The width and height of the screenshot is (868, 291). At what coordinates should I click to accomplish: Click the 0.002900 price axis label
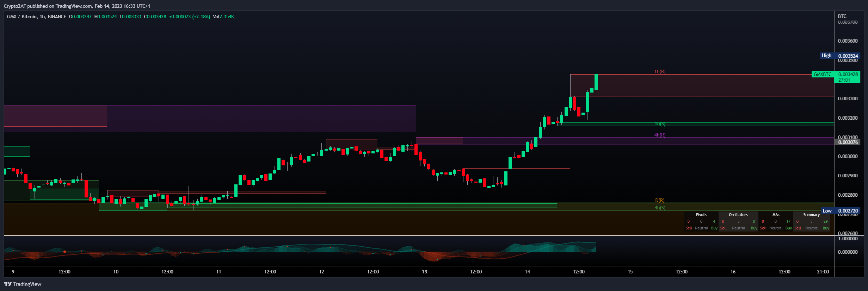(848, 176)
